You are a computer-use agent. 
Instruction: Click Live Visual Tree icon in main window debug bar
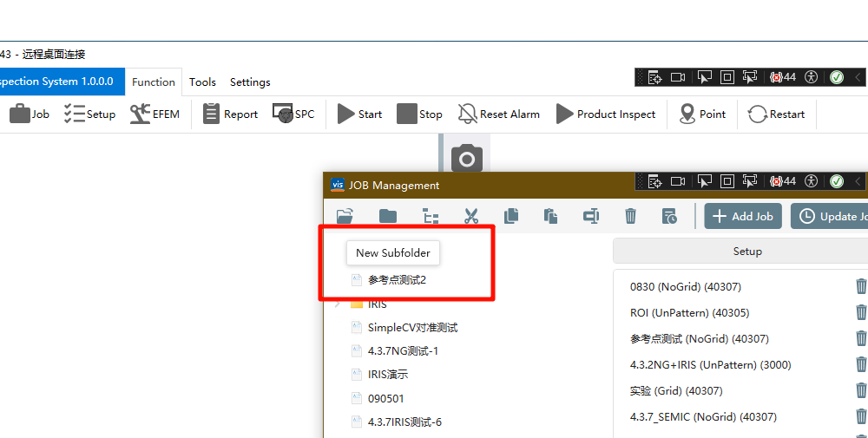point(654,77)
